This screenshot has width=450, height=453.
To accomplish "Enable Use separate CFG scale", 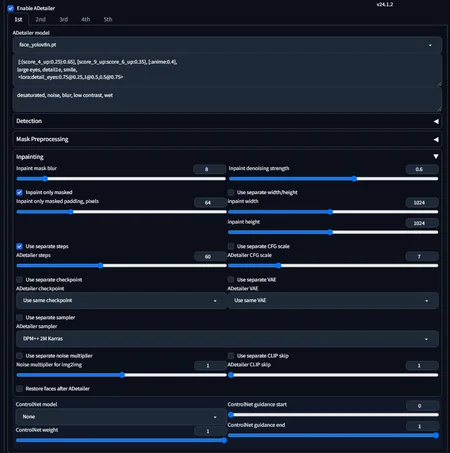I will 231,246.
